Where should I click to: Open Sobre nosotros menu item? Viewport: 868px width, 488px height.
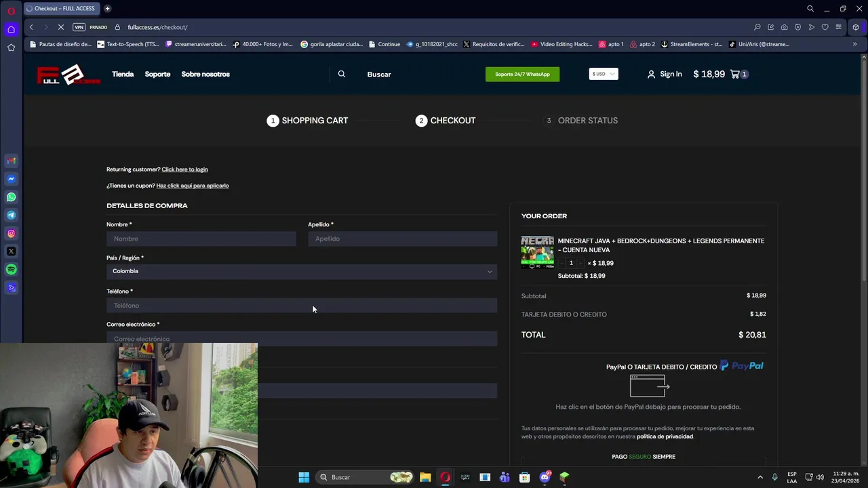pyautogui.click(x=205, y=74)
